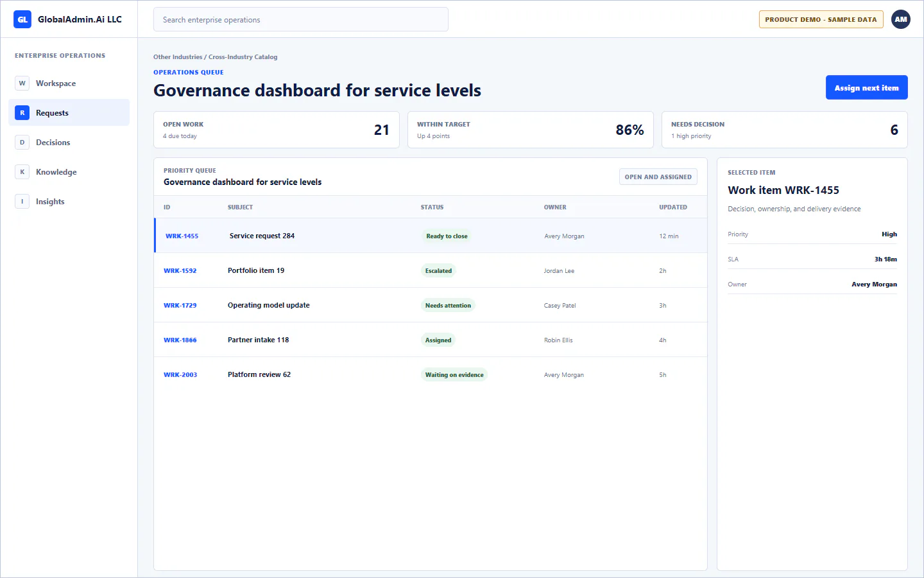Click the Other Industries breadcrumb
924x578 pixels.
point(178,57)
